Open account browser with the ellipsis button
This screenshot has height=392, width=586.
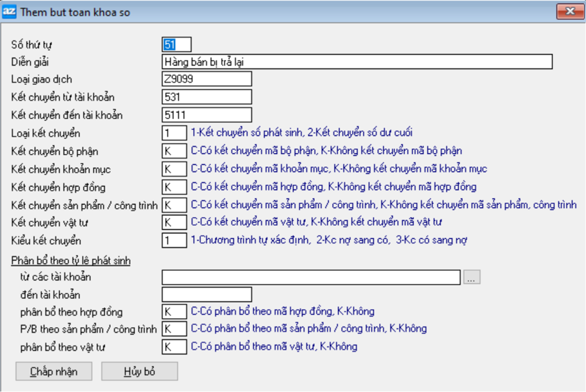pyautogui.click(x=472, y=277)
